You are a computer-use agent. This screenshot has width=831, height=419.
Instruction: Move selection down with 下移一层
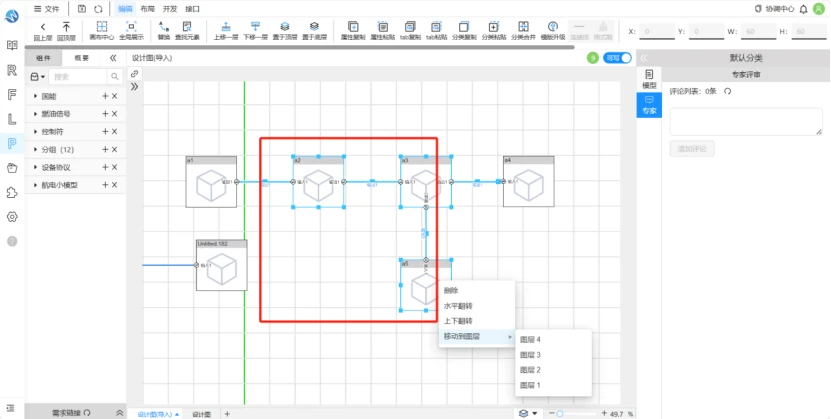pyautogui.click(x=255, y=26)
